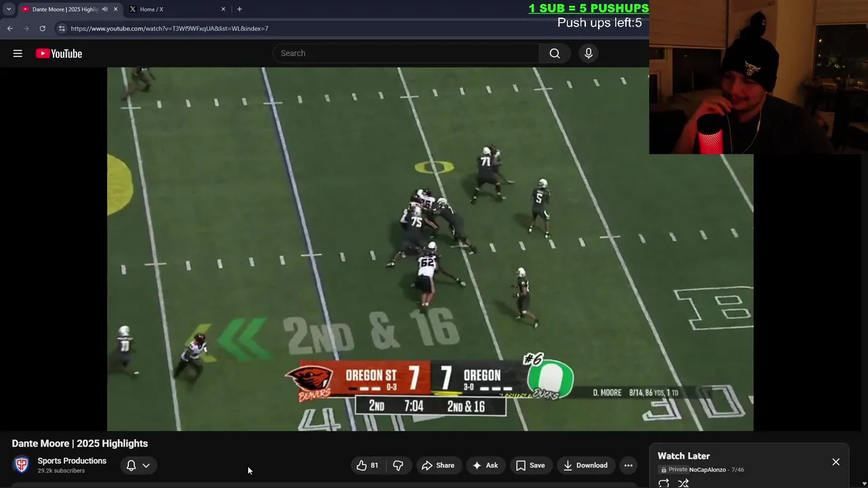Open the NoCapAlonzo playlist owner link
This screenshot has height=488, width=868.
[707, 470]
